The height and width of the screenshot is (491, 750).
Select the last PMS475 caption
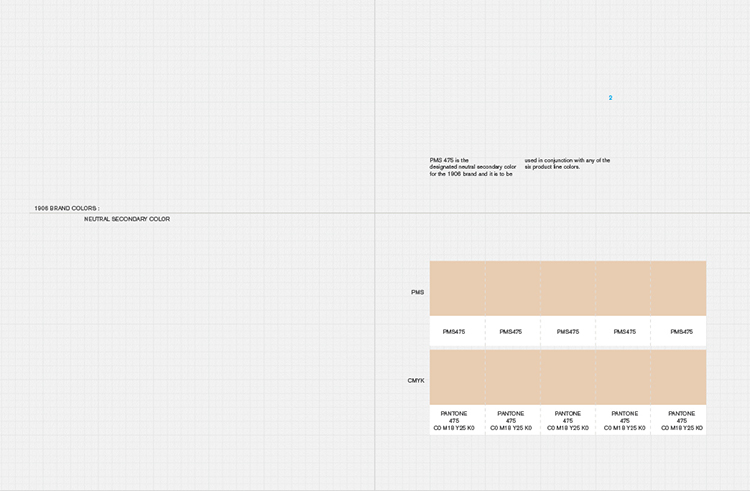(681, 331)
